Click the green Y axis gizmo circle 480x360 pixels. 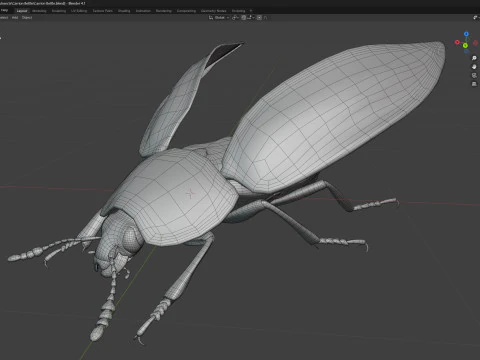pos(465,46)
